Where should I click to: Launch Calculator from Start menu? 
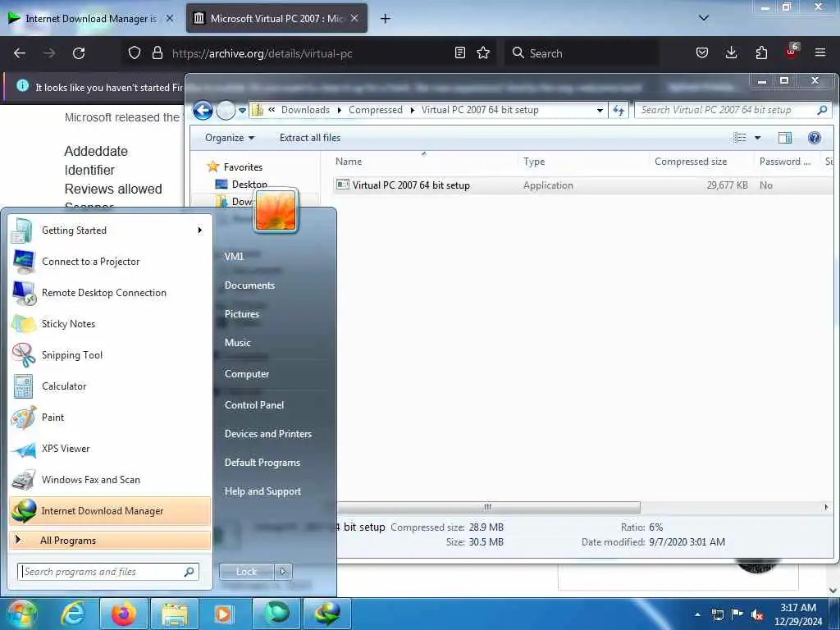pos(110,386)
